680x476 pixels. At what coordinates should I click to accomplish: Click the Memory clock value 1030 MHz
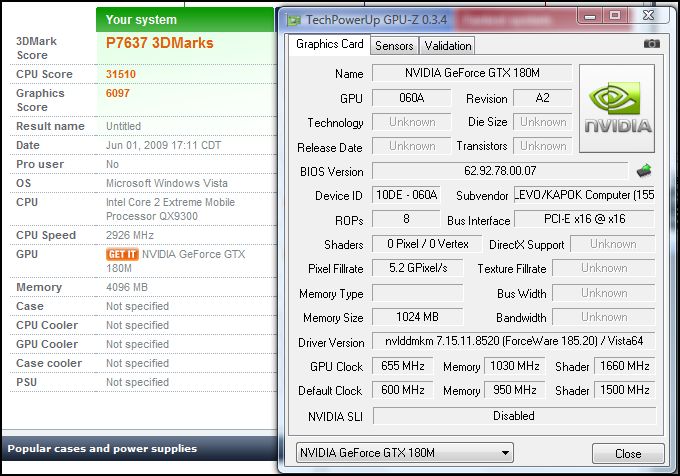[x=515, y=366]
